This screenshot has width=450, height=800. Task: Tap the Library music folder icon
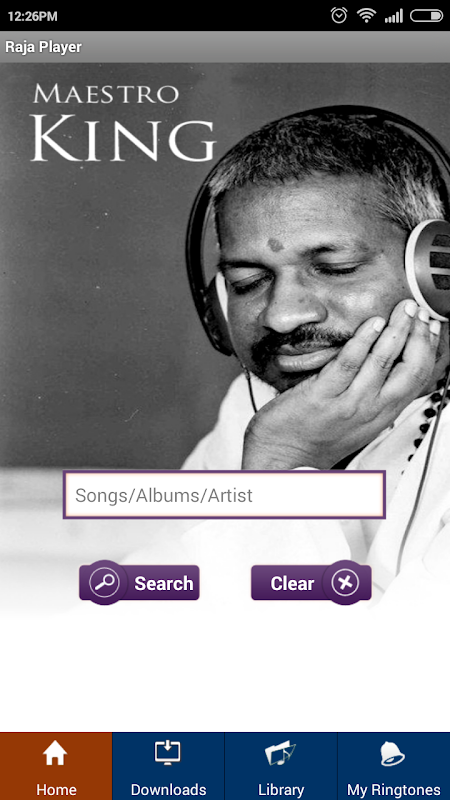coord(281,754)
